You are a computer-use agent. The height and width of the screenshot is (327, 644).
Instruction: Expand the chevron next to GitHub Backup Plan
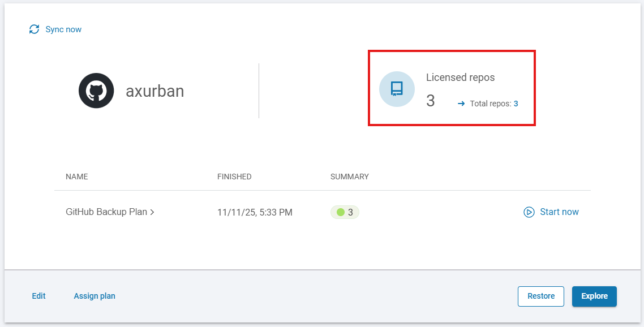152,212
